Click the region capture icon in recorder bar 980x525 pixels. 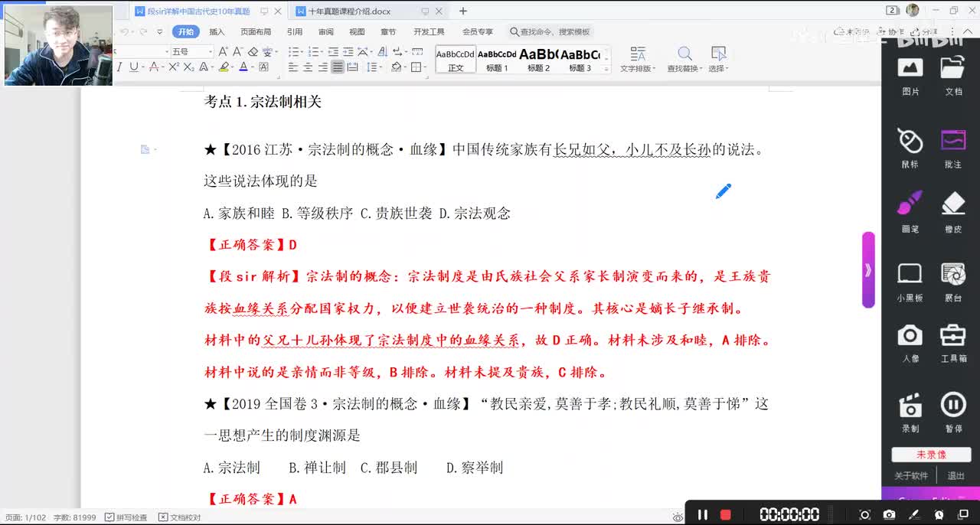[x=865, y=514]
